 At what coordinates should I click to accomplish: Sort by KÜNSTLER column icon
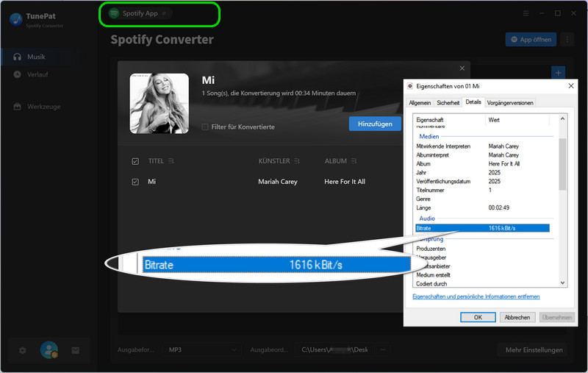click(297, 161)
